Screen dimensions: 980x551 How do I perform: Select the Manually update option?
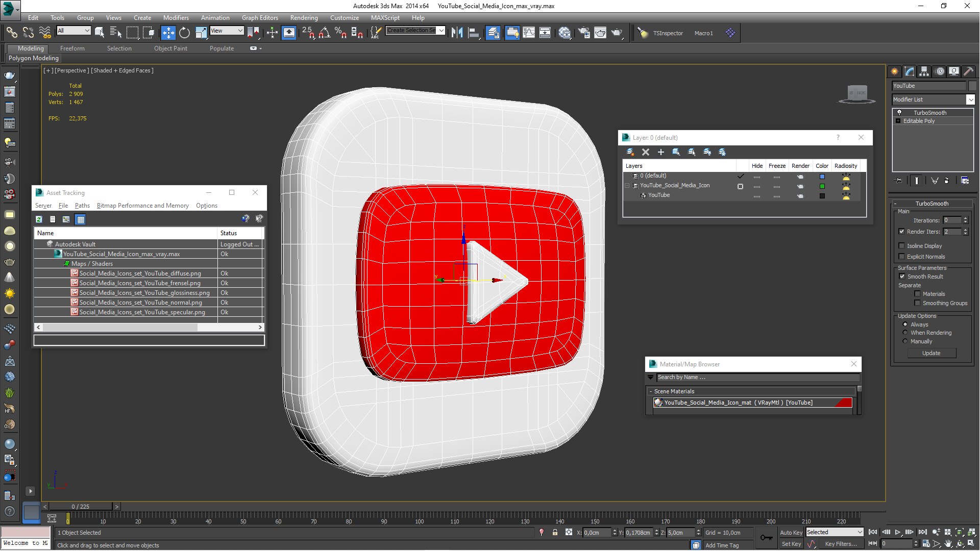tap(905, 341)
